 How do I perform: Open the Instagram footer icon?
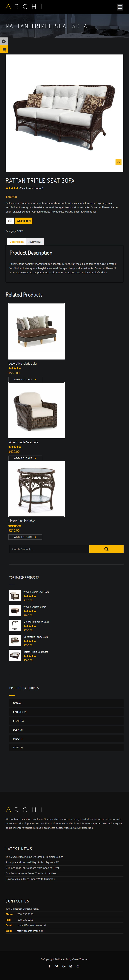pyautogui.click(x=71, y=966)
